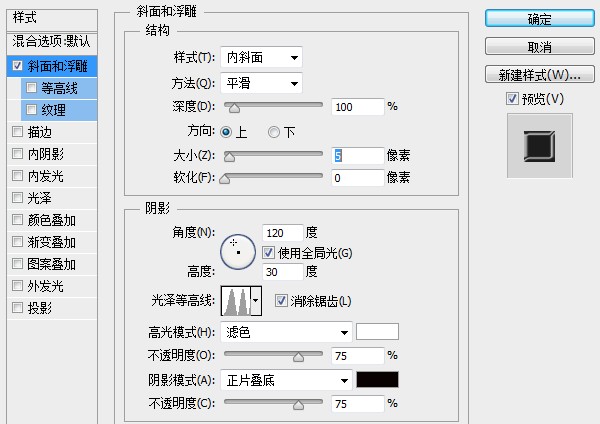Click the highlight 不透明度(O) slider handle
This screenshot has width=600, height=424.
(298, 357)
